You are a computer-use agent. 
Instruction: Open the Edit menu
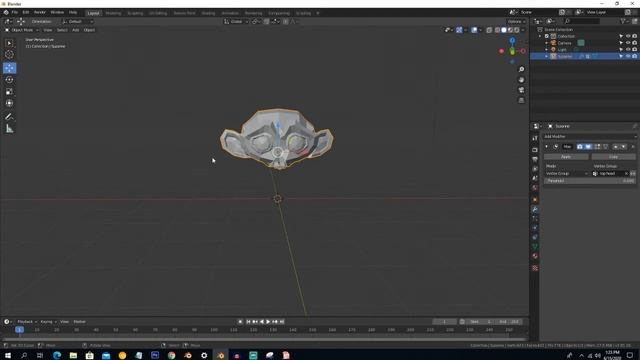[x=26, y=13]
